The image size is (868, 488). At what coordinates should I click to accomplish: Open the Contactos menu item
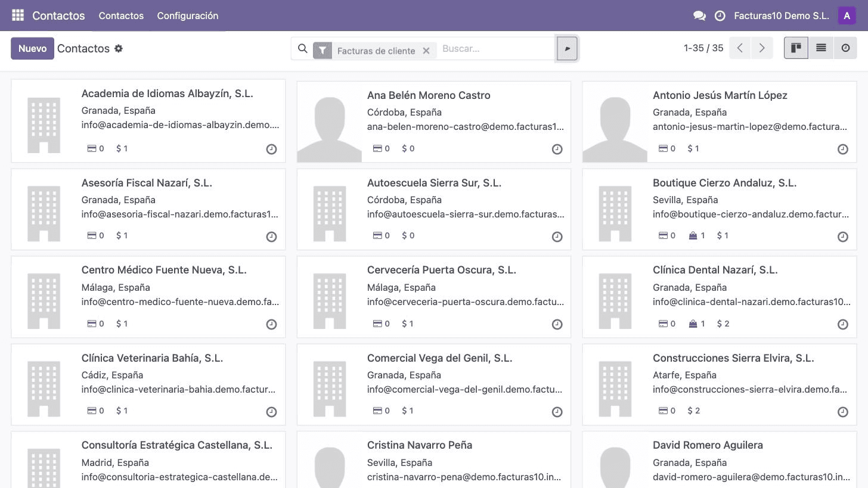point(121,15)
